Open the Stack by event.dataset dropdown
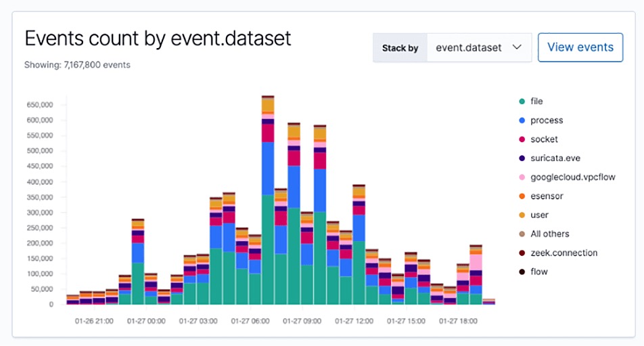 (478, 48)
